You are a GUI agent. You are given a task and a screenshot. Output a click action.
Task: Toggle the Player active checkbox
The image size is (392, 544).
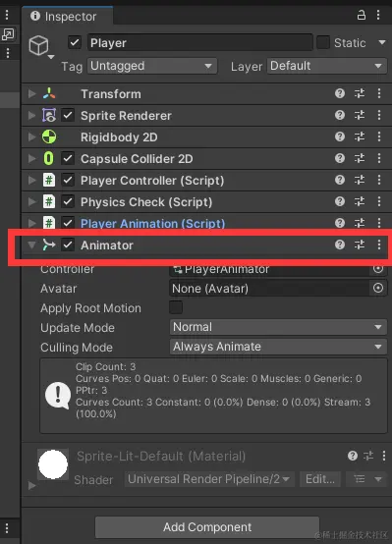tap(75, 42)
